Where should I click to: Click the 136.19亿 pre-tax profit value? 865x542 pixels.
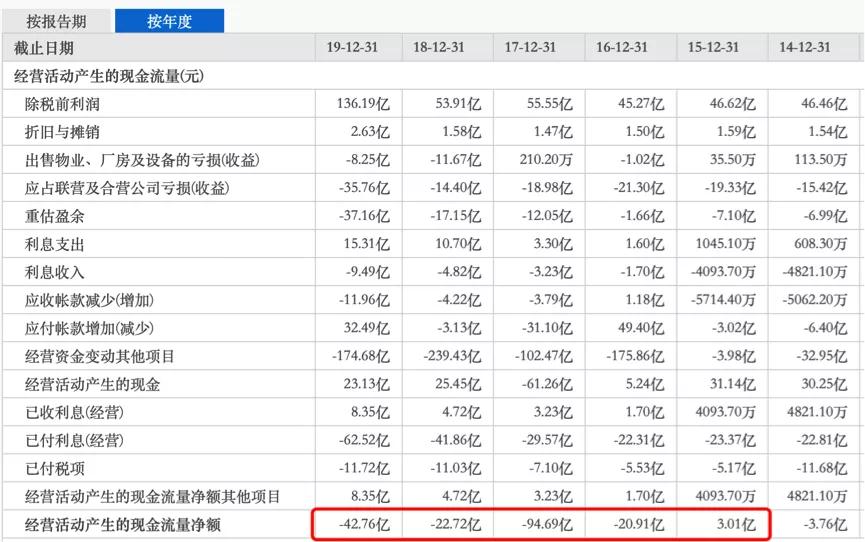point(363,104)
